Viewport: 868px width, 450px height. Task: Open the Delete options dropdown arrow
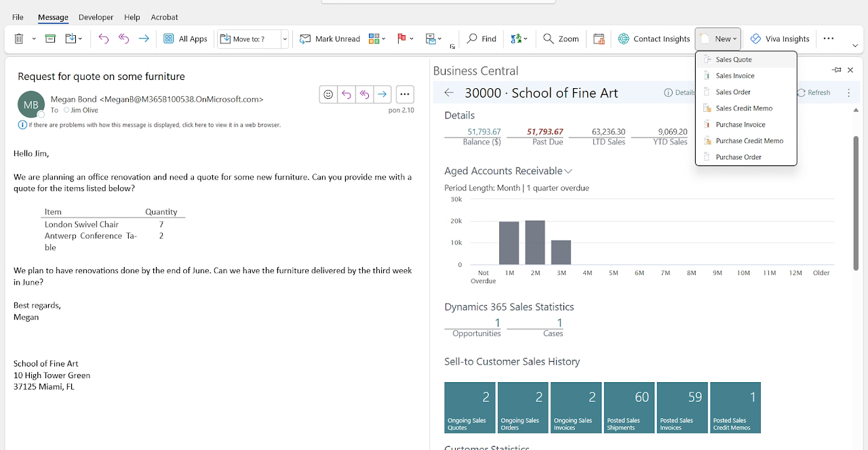34,39
